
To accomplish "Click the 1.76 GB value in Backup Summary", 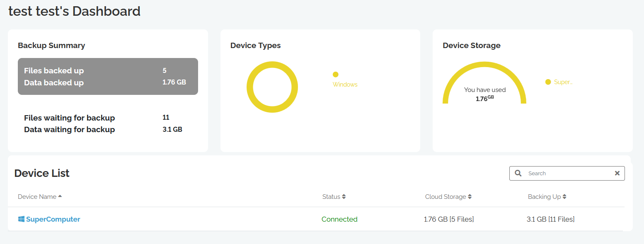I will (x=174, y=82).
